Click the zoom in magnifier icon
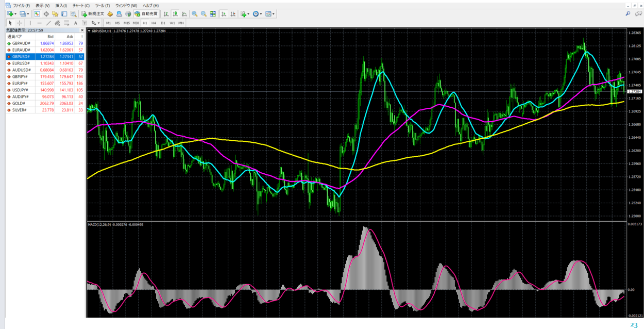This screenshot has height=329, width=644. (x=194, y=14)
